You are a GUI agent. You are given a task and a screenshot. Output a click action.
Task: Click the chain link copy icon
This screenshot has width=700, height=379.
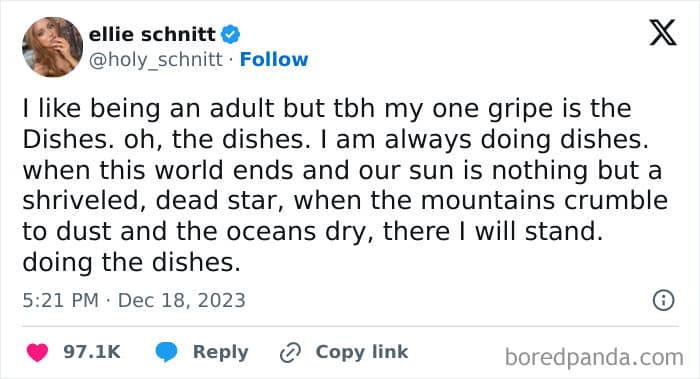290,353
